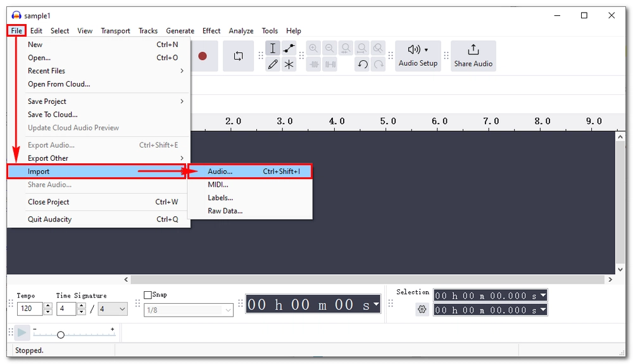Click the red Record button
This screenshot has width=633, height=364.
click(203, 56)
